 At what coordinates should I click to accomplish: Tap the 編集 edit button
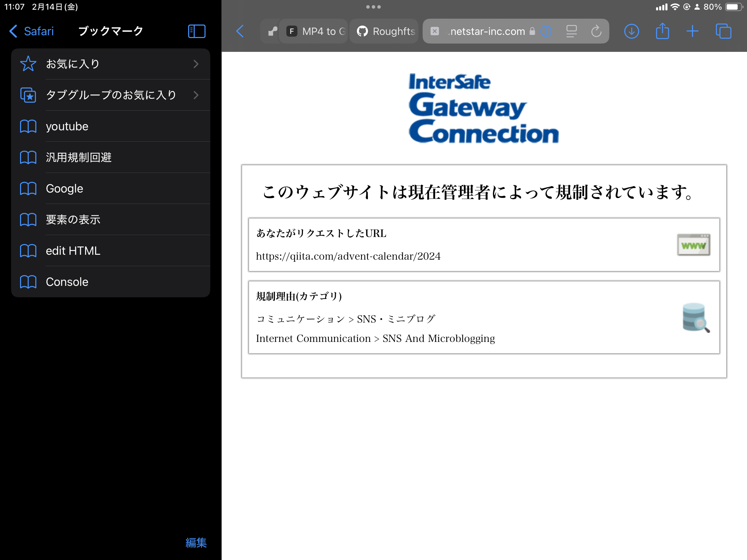(196, 543)
